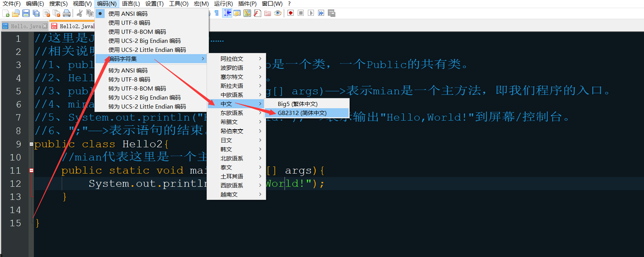The image size is (644, 257).
Task: Click the Monitoring eye toolbar icon
Action: click(x=278, y=13)
